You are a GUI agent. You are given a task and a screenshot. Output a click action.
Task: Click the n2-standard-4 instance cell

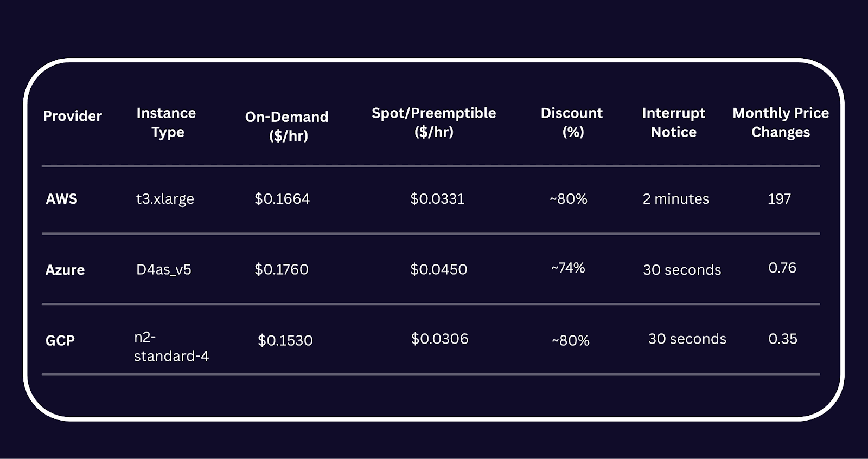point(171,347)
